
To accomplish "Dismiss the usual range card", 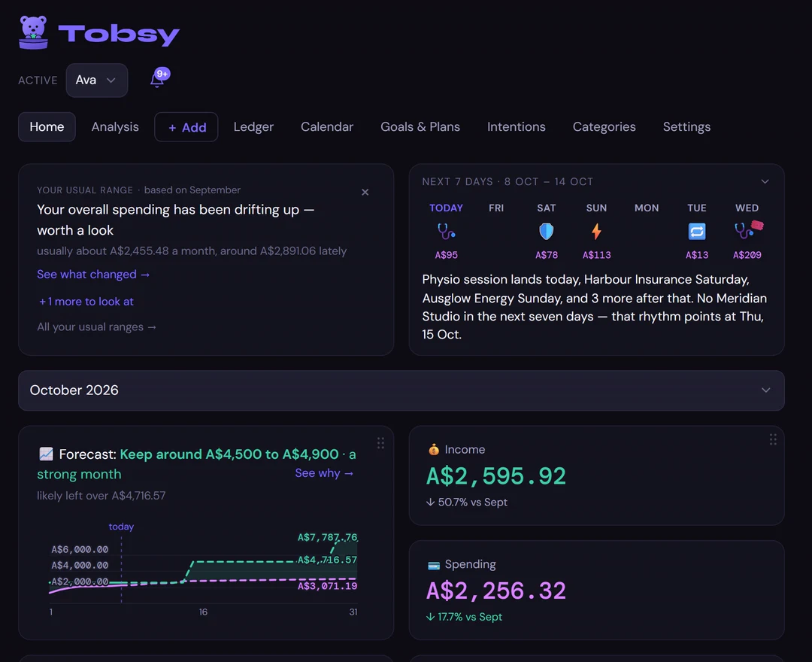I will [x=365, y=192].
